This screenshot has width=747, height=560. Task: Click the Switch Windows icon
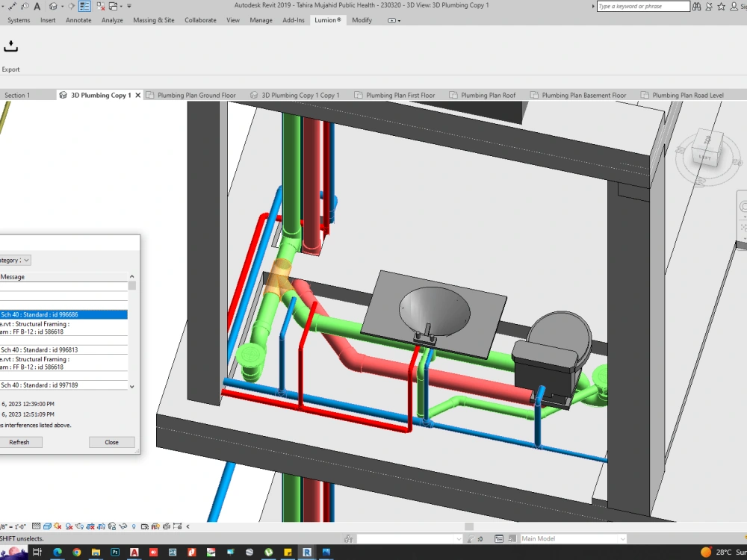pos(114,6)
